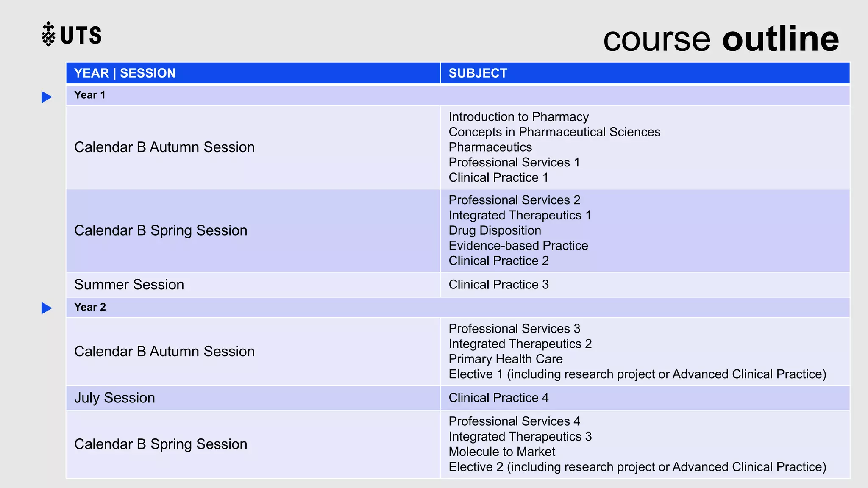Select Clinical Practice 4 in July Session
The height and width of the screenshot is (488, 868).
tap(499, 398)
